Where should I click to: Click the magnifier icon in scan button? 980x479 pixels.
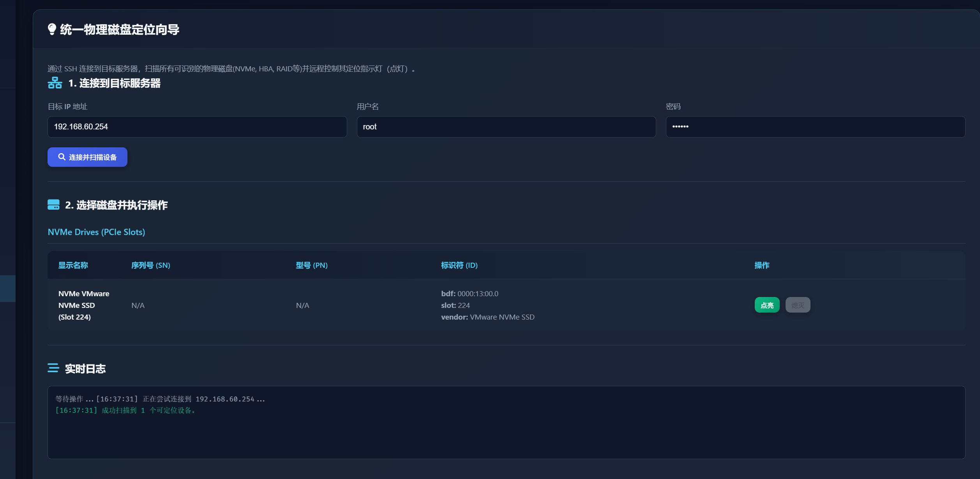coord(62,157)
